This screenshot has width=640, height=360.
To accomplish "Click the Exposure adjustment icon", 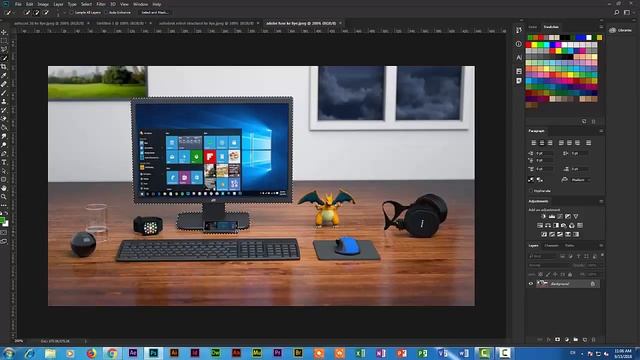I will pos(568,216).
